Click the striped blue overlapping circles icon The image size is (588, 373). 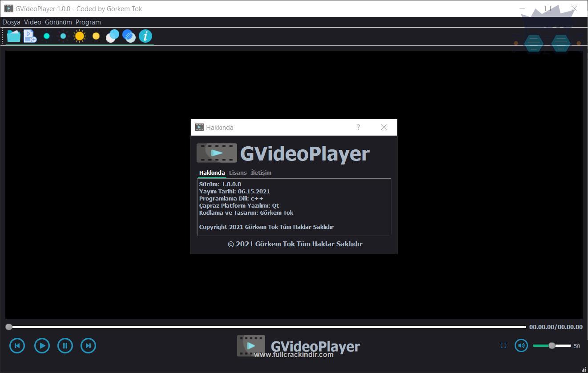[x=129, y=36]
